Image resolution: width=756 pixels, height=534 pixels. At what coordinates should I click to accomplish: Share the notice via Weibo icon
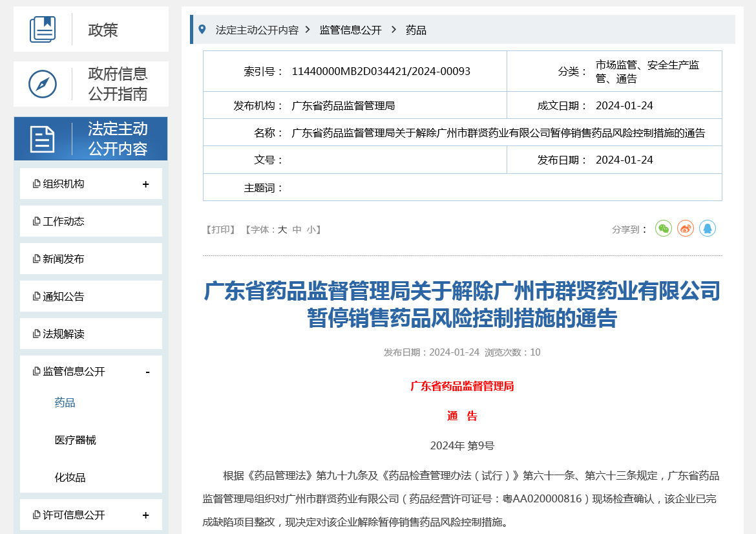[x=686, y=228]
